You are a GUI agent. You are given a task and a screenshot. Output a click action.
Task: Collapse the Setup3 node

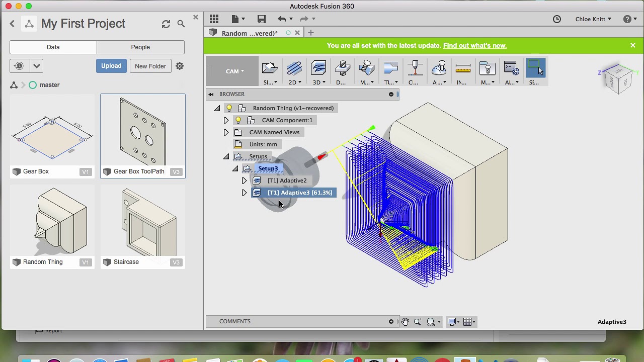click(x=235, y=168)
